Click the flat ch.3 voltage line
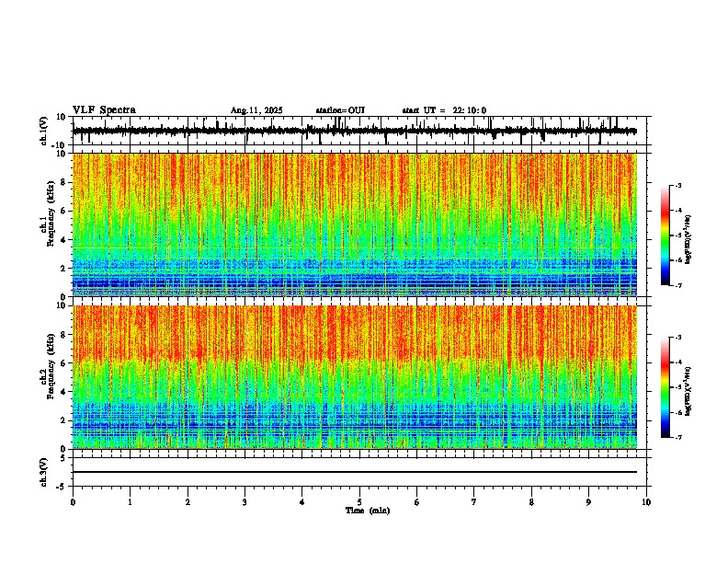This screenshot has width=728, height=563. (355, 472)
